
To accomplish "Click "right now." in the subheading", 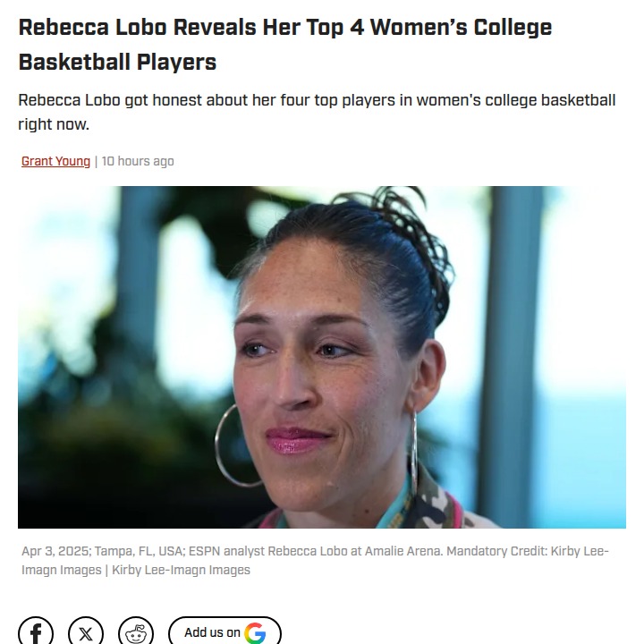I will point(54,124).
